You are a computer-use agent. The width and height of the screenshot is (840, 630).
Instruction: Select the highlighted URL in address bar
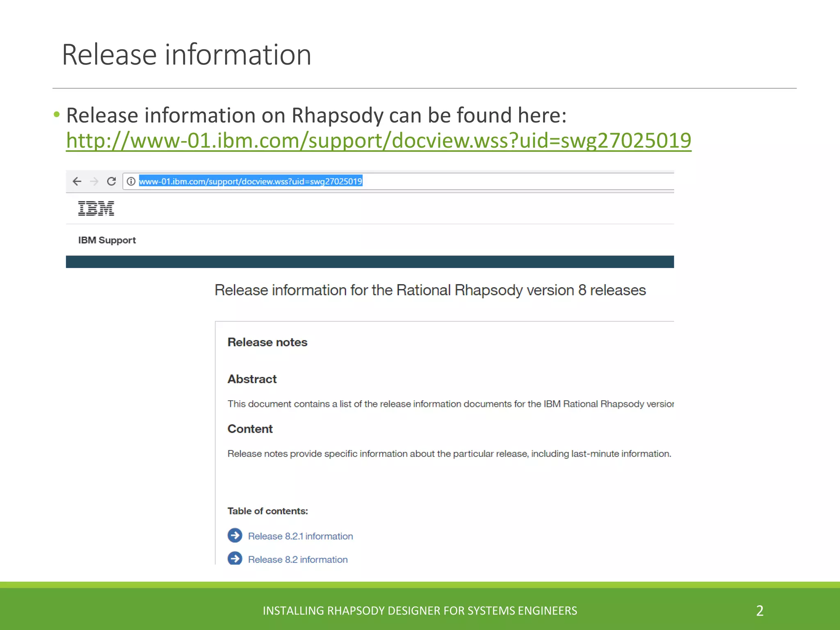(250, 181)
